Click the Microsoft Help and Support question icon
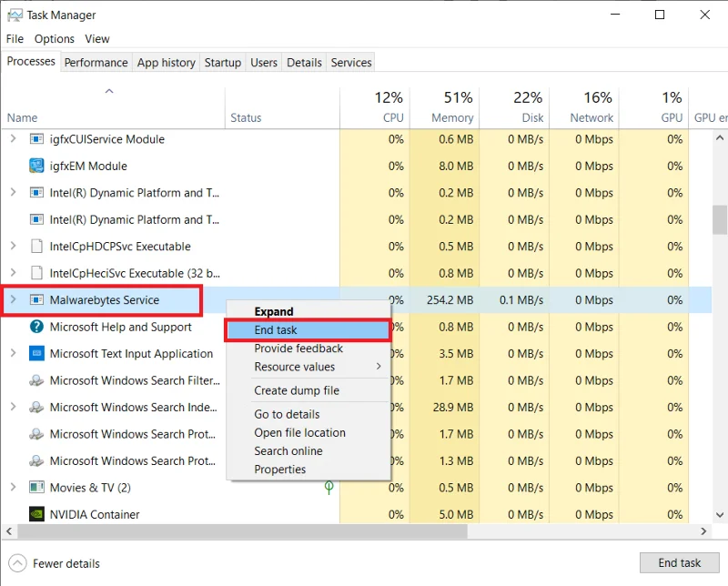The image size is (728, 586). pos(36,327)
